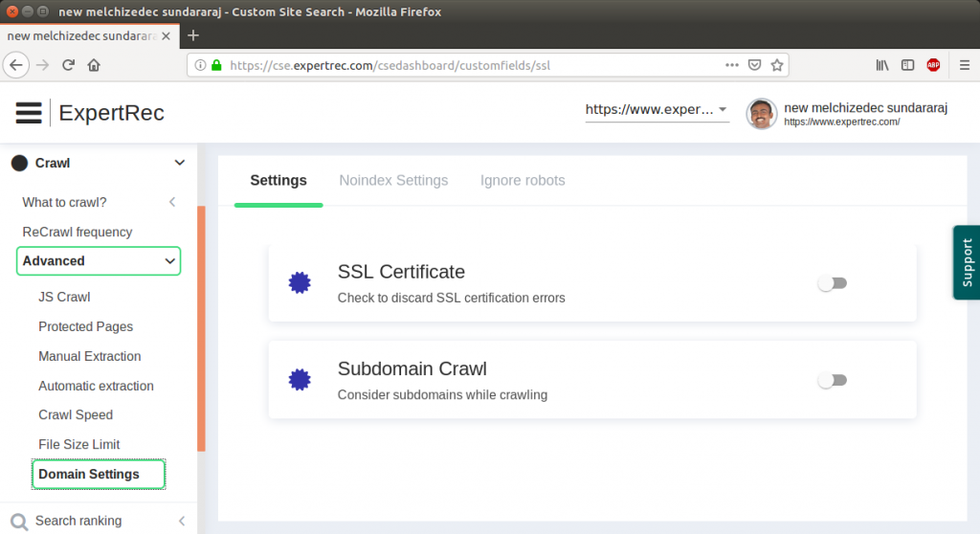
Task: Click the browser URL address field
Action: (x=459, y=65)
